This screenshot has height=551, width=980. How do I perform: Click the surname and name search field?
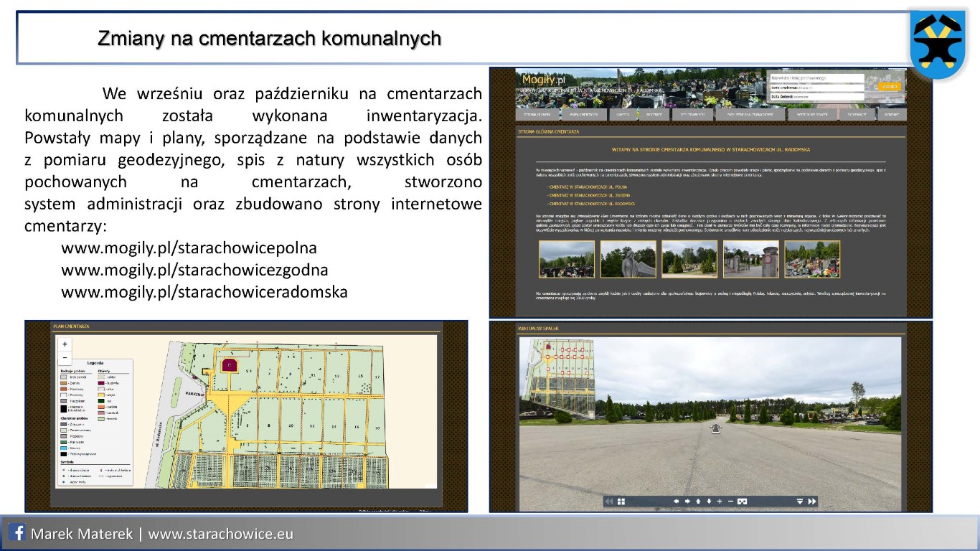pyautogui.click(x=816, y=77)
